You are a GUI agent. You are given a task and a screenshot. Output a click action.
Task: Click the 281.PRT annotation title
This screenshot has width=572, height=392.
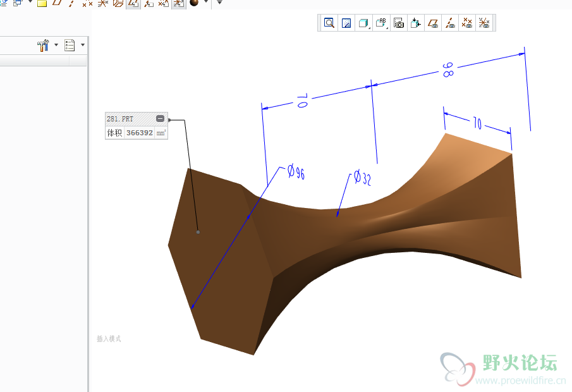[x=120, y=119]
